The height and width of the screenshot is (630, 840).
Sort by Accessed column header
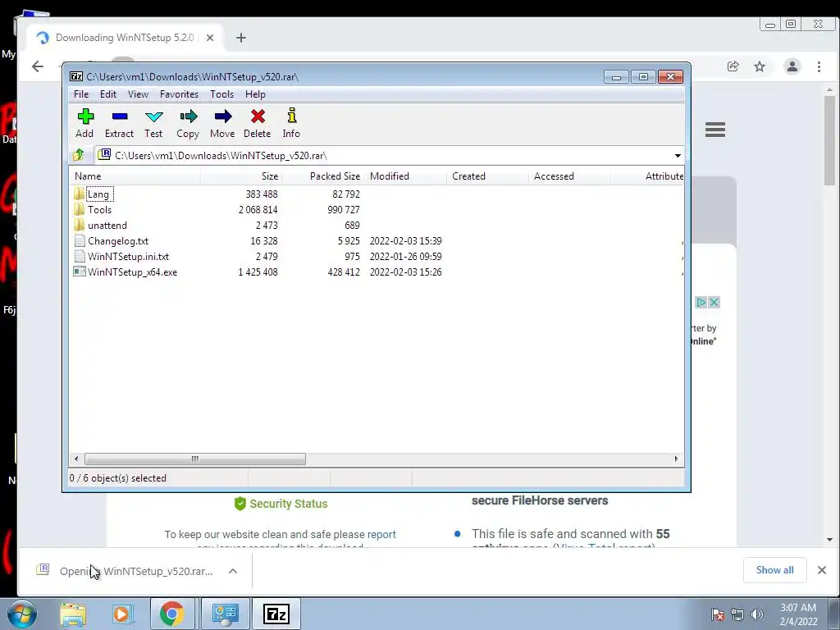pos(569,176)
